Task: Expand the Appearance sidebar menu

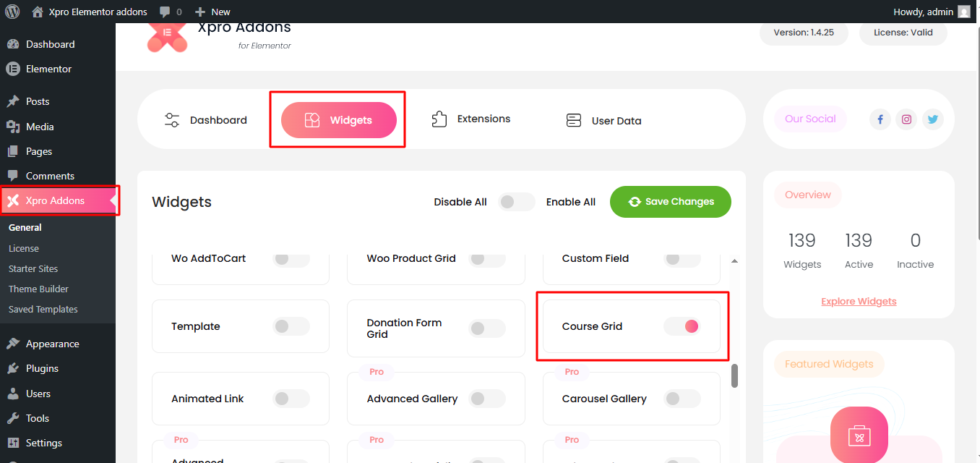Action: [x=52, y=344]
